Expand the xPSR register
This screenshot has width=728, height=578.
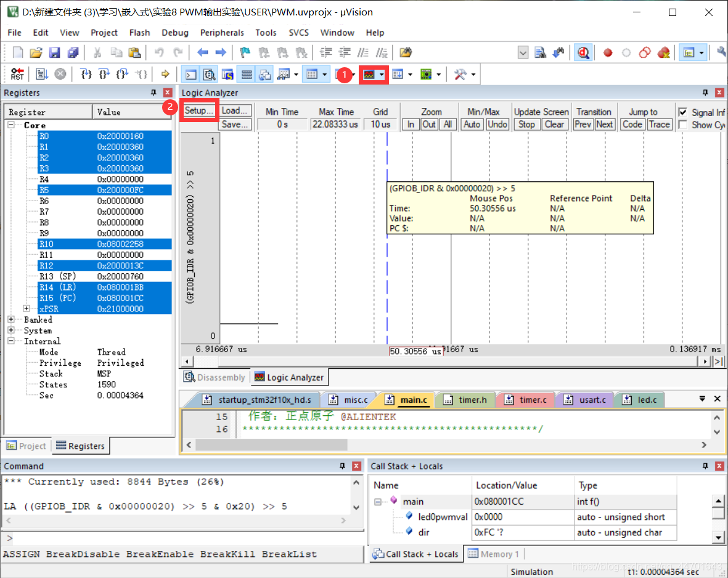pos(27,308)
